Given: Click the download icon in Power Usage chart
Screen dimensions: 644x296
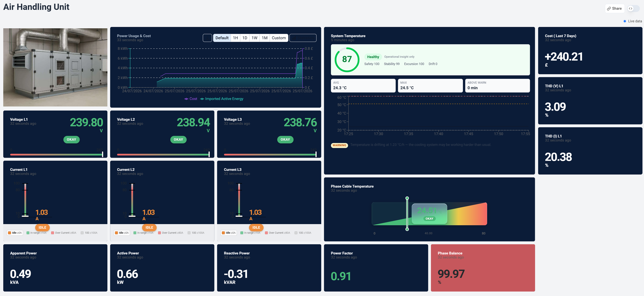Looking at the screenshot, I should (207, 38).
